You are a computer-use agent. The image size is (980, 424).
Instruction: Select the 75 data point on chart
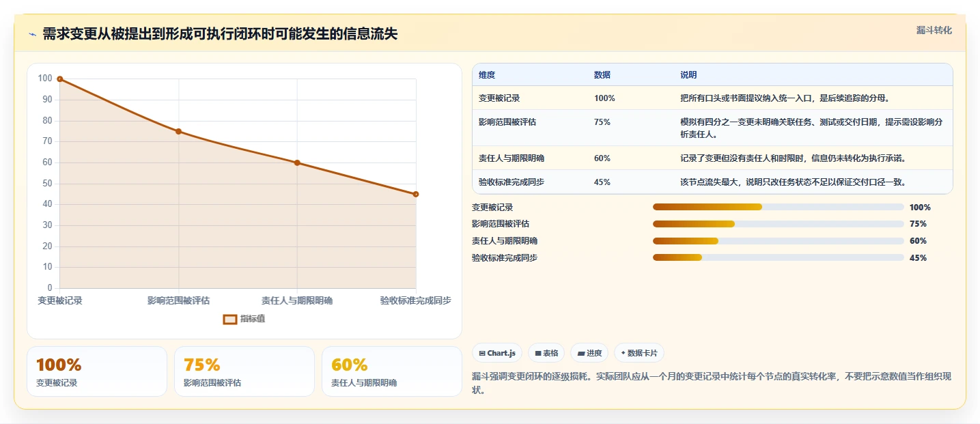pyautogui.click(x=178, y=131)
